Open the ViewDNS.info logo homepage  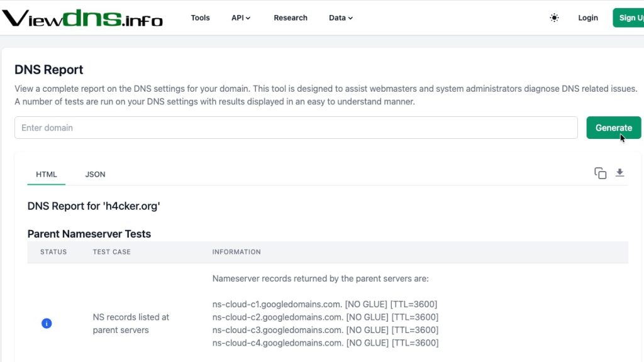(x=82, y=18)
